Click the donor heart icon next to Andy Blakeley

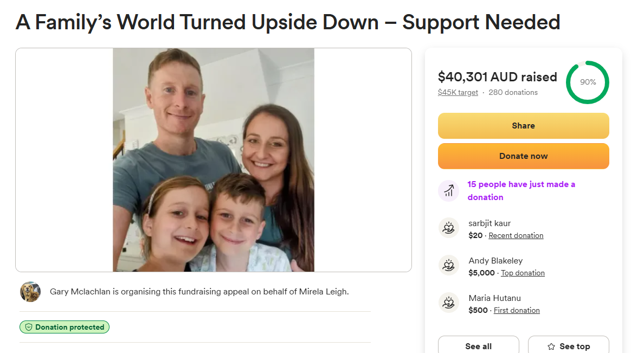pyautogui.click(x=448, y=266)
